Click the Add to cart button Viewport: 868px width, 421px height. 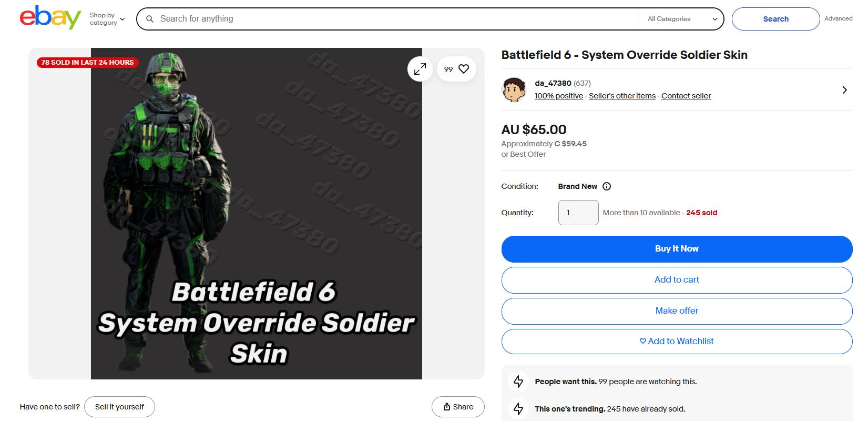coord(677,280)
